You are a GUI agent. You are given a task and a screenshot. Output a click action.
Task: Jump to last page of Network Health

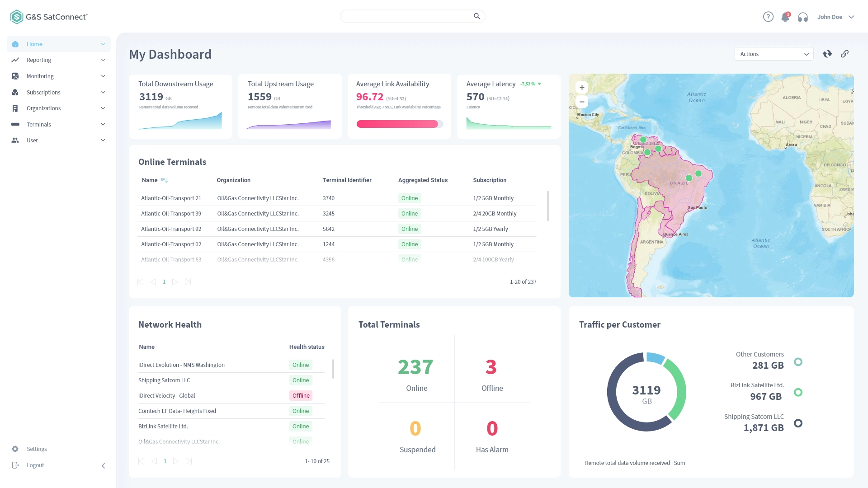point(189,461)
